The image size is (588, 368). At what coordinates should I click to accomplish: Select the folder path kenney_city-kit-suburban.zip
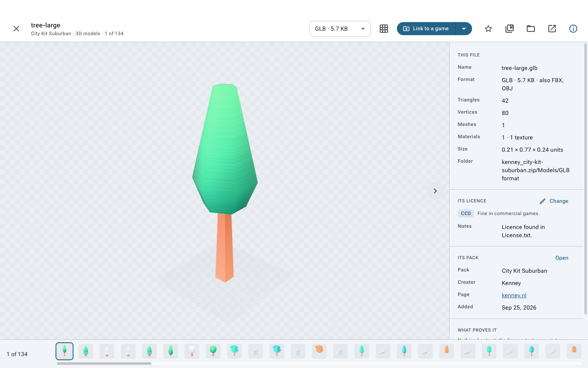coord(536,170)
